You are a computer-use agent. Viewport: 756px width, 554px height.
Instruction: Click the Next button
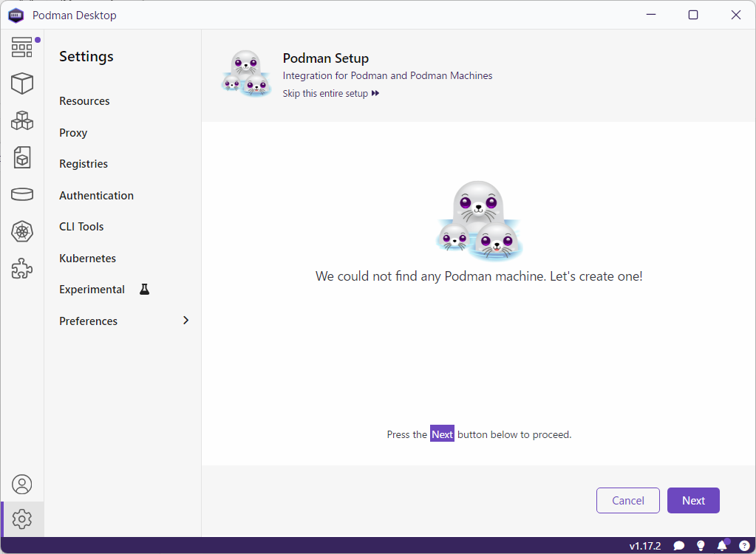[x=692, y=501]
